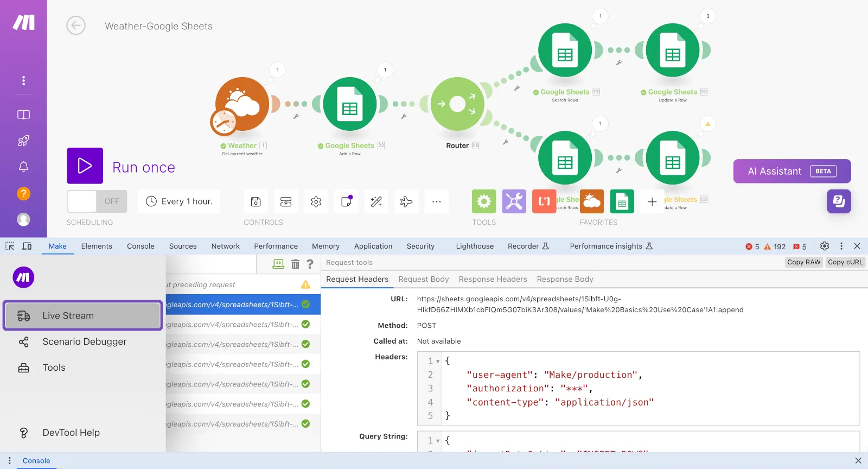The height and width of the screenshot is (469, 868).
Task: Open the orange help question mark icon
Action: click(23, 193)
